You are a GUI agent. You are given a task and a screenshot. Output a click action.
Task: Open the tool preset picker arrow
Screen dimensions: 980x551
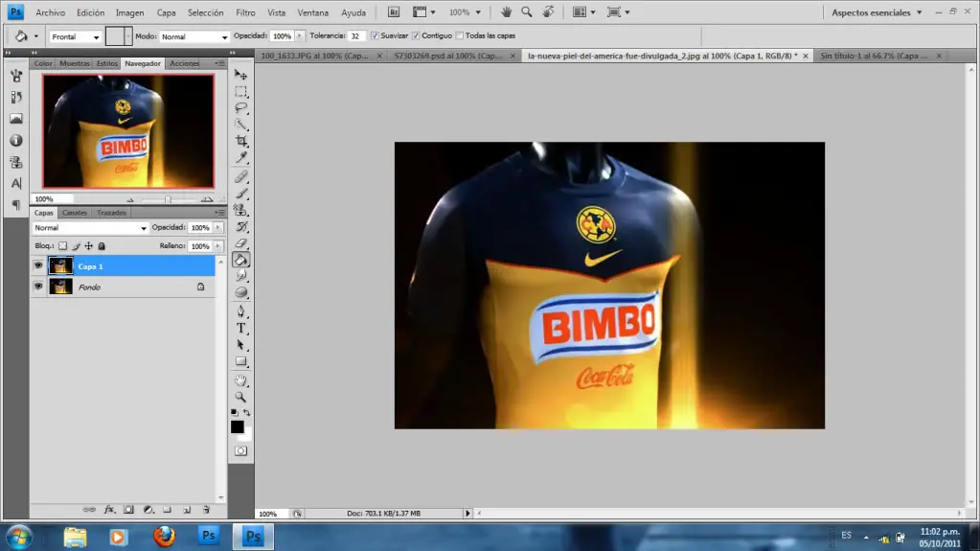[x=36, y=36]
